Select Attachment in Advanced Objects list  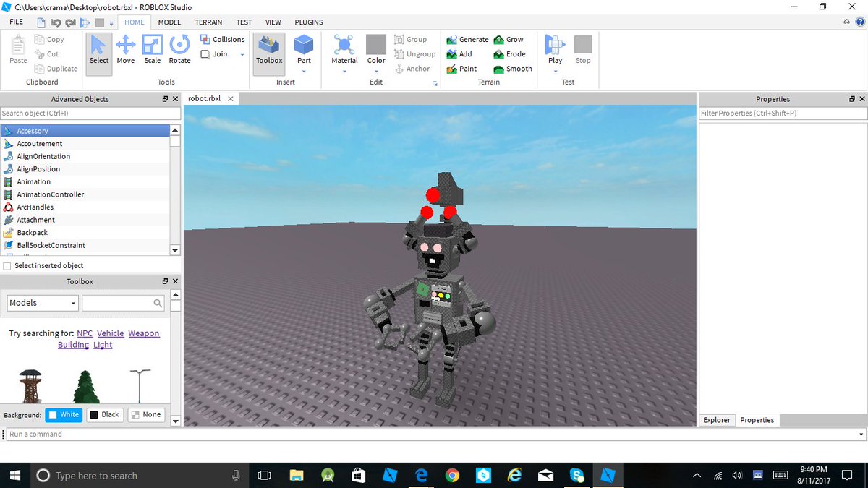pos(85,220)
